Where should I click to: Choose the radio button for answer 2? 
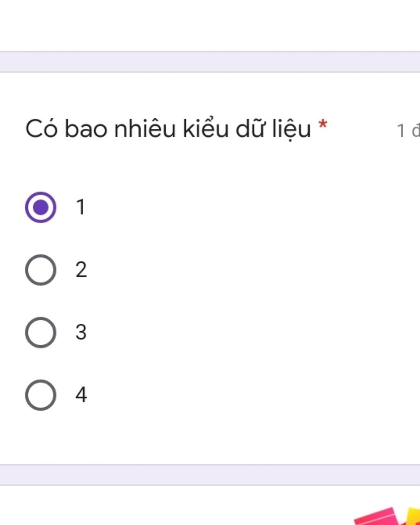(41, 270)
